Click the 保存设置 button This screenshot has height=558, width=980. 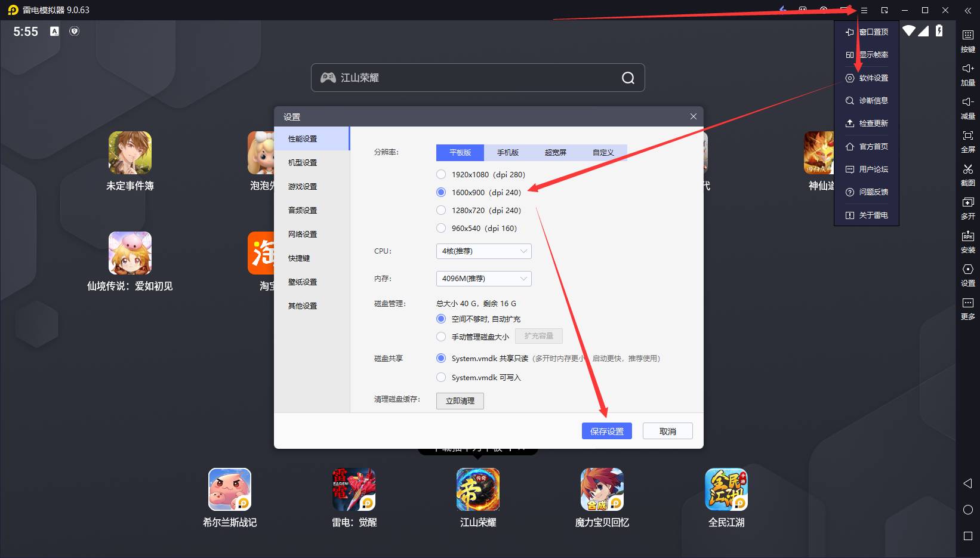click(606, 431)
